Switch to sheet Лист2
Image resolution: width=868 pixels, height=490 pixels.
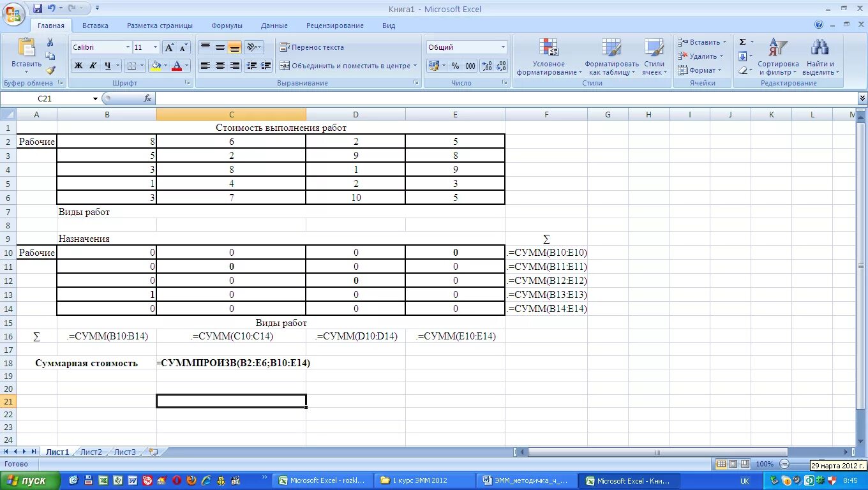click(91, 452)
